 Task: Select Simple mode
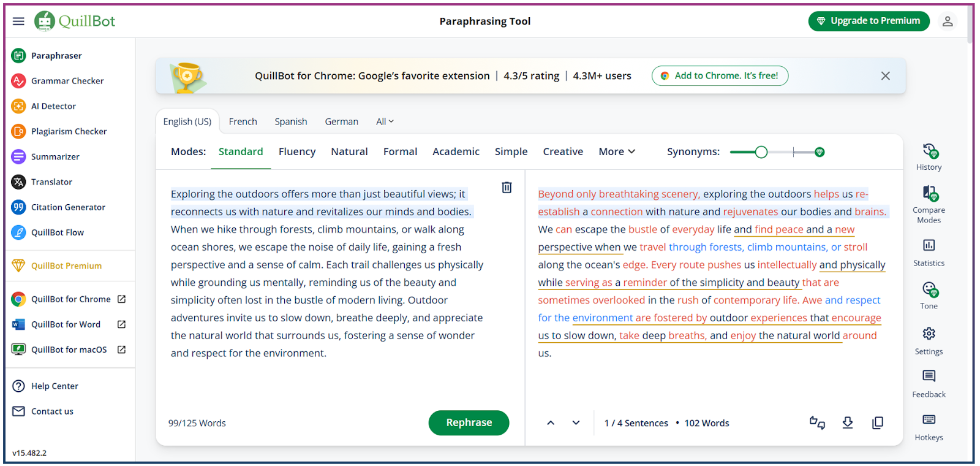click(x=511, y=151)
